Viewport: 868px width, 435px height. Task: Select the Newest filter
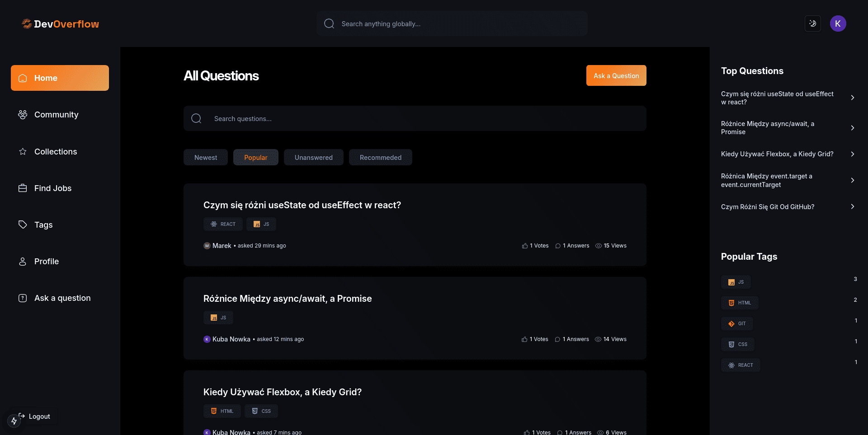[205, 158]
